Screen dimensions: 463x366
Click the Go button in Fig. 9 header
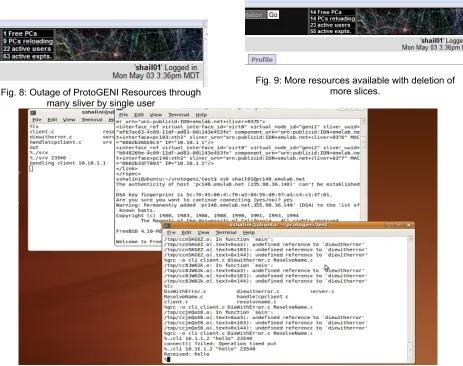pos(273,15)
